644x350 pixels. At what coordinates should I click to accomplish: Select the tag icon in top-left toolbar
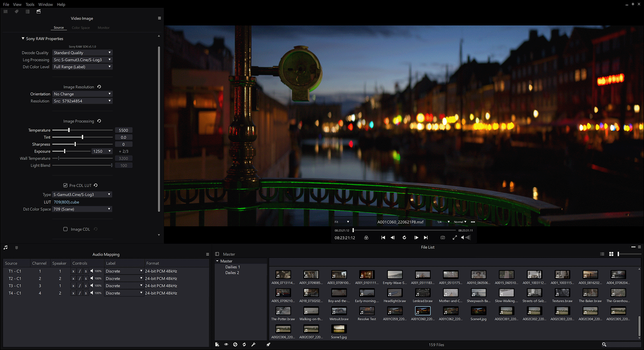click(16, 11)
